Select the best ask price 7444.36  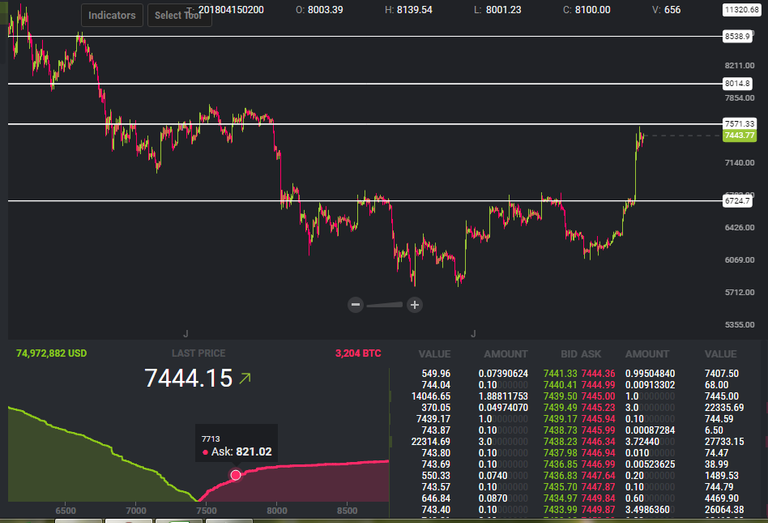pos(598,374)
